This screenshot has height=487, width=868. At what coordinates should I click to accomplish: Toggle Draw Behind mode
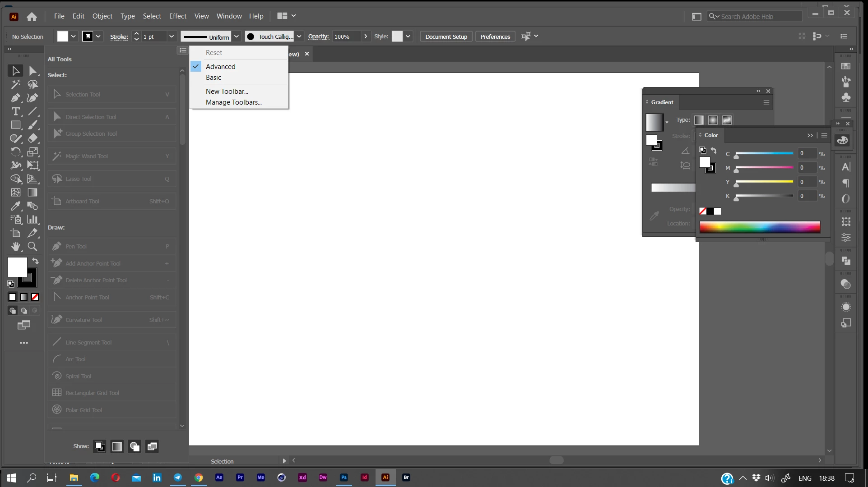(x=24, y=311)
